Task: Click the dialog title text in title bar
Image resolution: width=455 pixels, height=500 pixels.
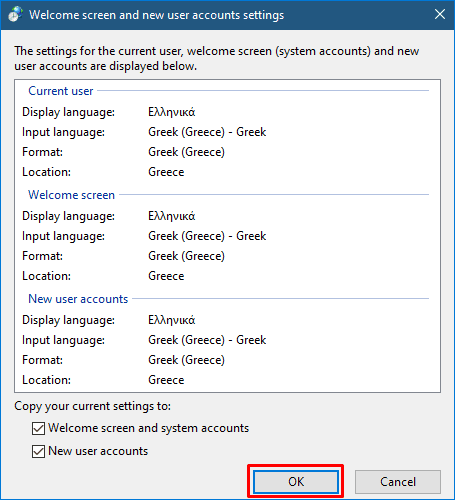Action: click(156, 15)
